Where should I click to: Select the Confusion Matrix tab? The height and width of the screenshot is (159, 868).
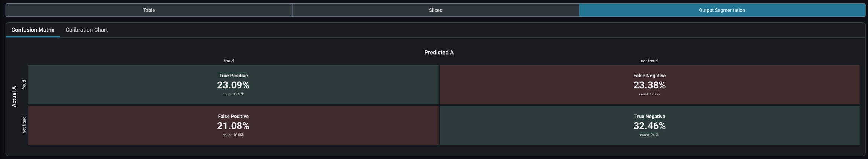[33, 30]
